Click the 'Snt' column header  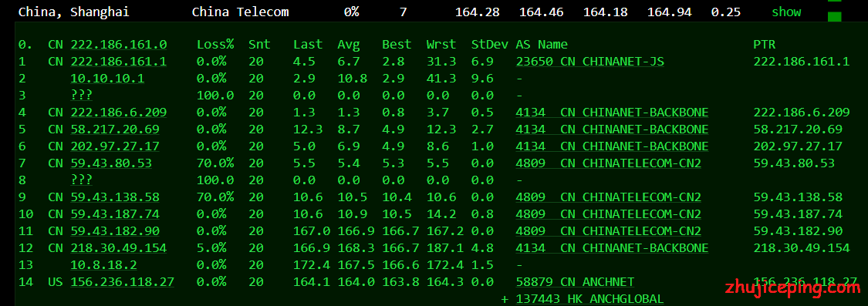[x=259, y=45]
